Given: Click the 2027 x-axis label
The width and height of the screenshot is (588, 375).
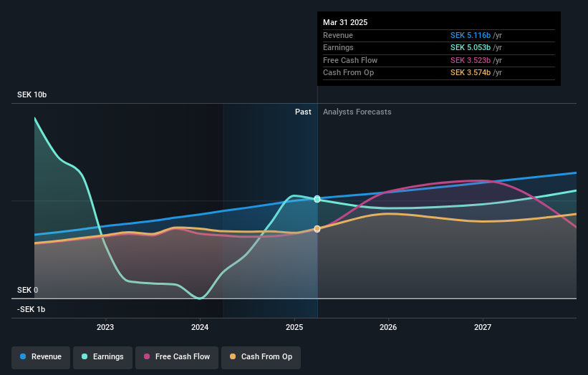Looking at the screenshot, I should (x=483, y=327).
